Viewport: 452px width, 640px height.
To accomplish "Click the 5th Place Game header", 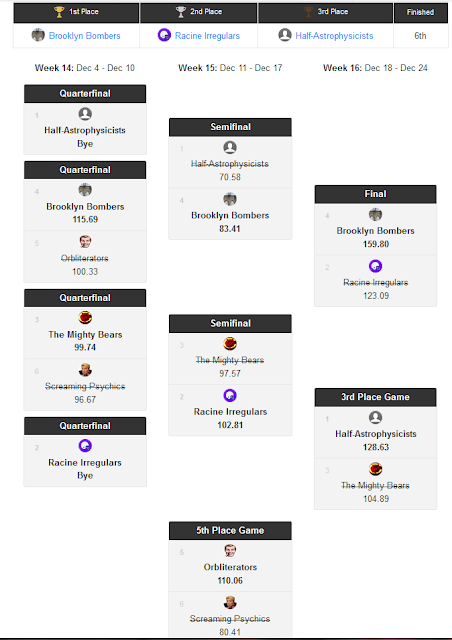I will (x=230, y=530).
